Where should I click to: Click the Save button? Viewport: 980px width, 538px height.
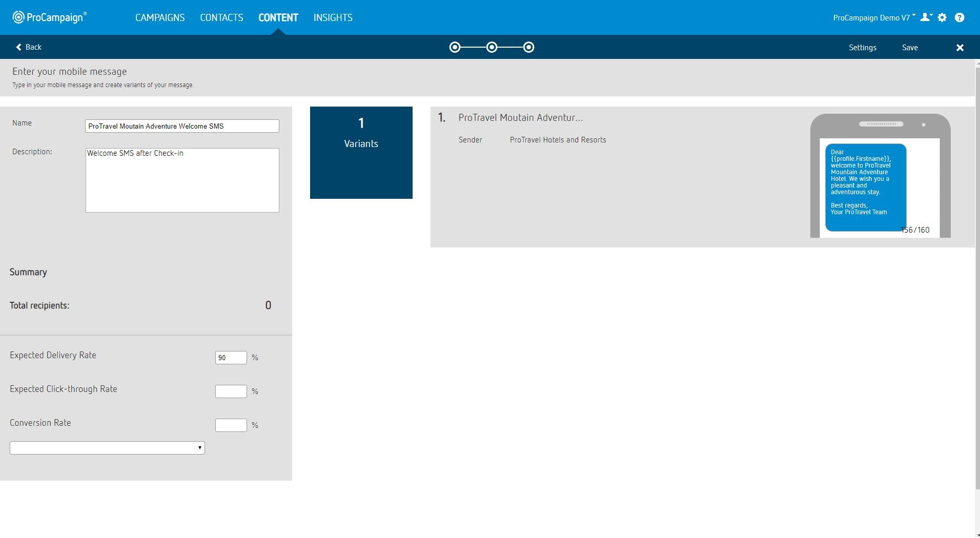(x=910, y=48)
